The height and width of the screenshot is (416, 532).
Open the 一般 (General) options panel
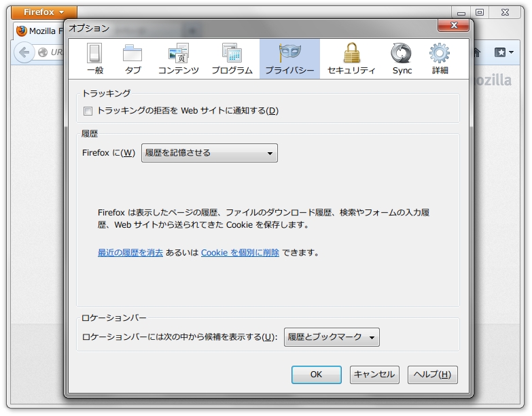94,58
